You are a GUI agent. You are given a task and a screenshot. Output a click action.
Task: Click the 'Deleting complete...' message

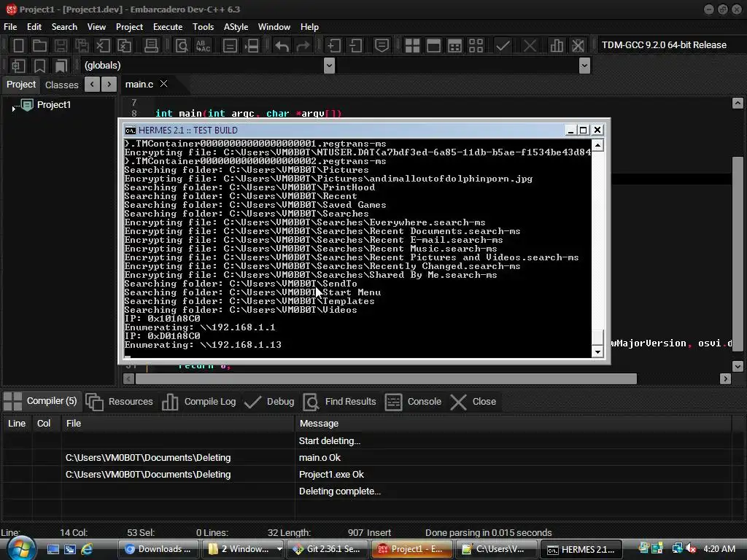coord(340,491)
